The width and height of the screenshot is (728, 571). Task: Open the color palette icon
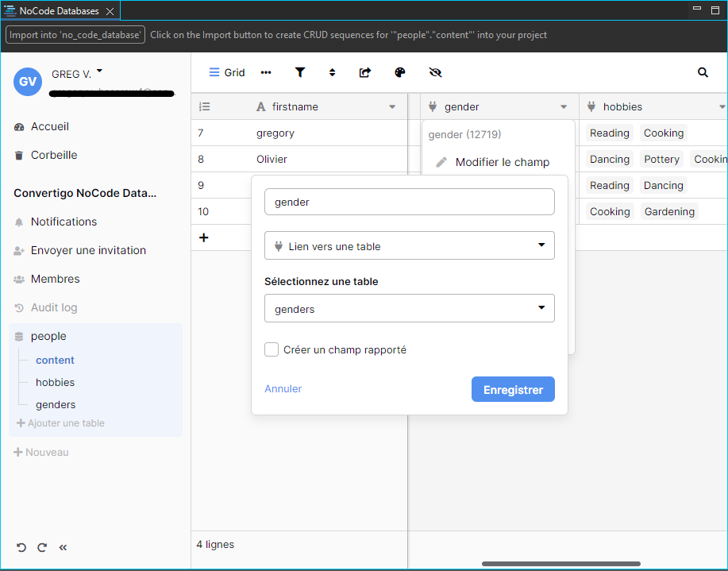[400, 72]
